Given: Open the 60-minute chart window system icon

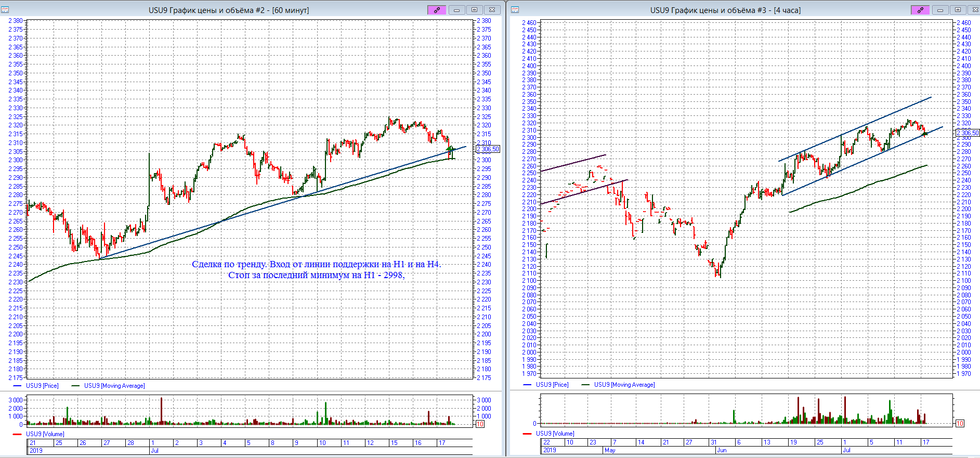Looking at the screenshot, I should 5,10.
